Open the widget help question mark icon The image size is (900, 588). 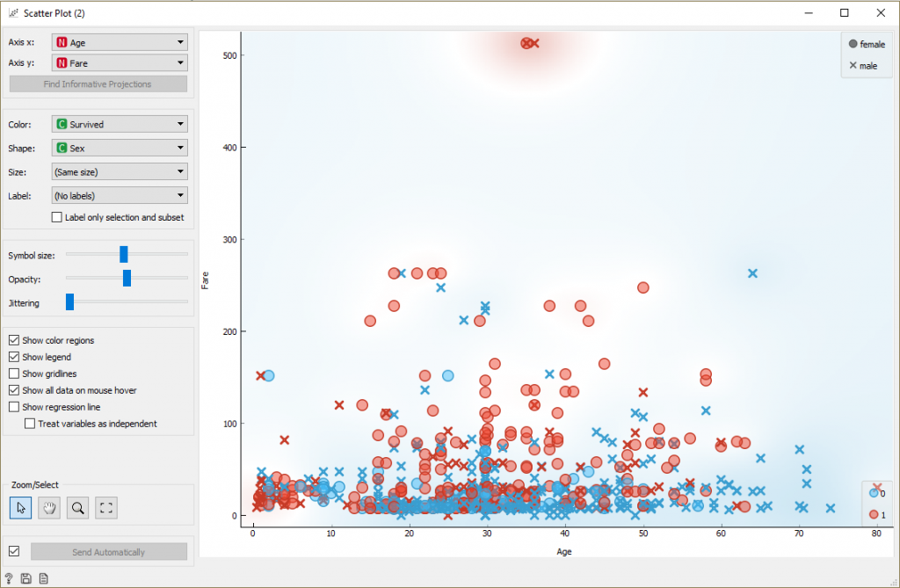[9, 577]
